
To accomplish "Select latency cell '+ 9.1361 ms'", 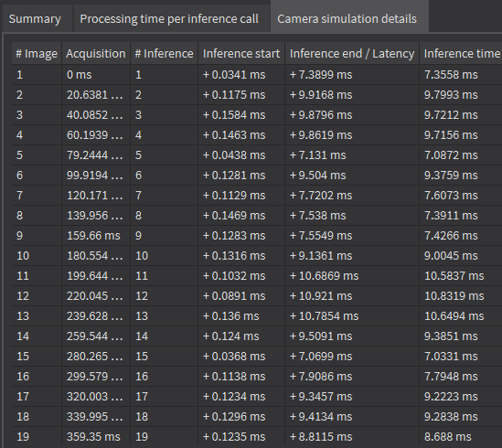I will click(x=352, y=256).
